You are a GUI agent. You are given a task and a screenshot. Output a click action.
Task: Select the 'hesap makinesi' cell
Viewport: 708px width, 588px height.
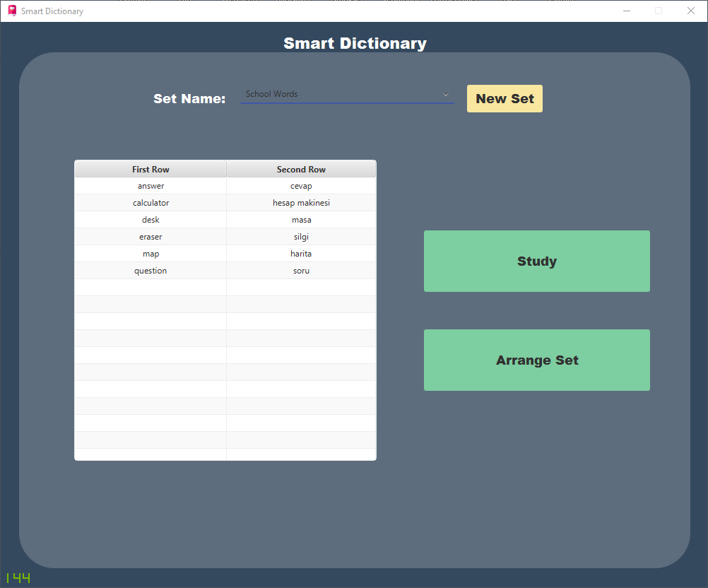(301, 203)
